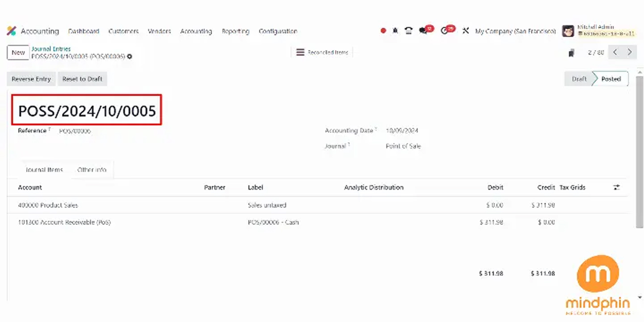This screenshot has width=644, height=322.
Task: Click the wrench tools icon
Action: [465, 31]
